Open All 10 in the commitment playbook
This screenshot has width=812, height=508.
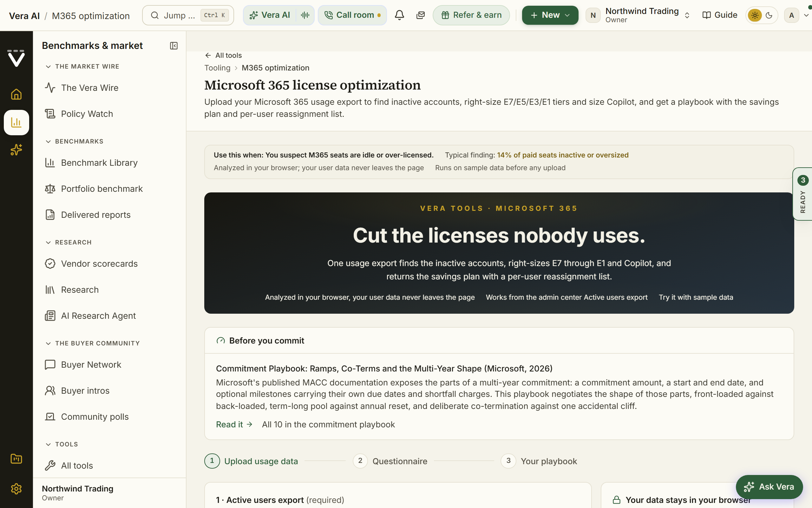(328, 424)
